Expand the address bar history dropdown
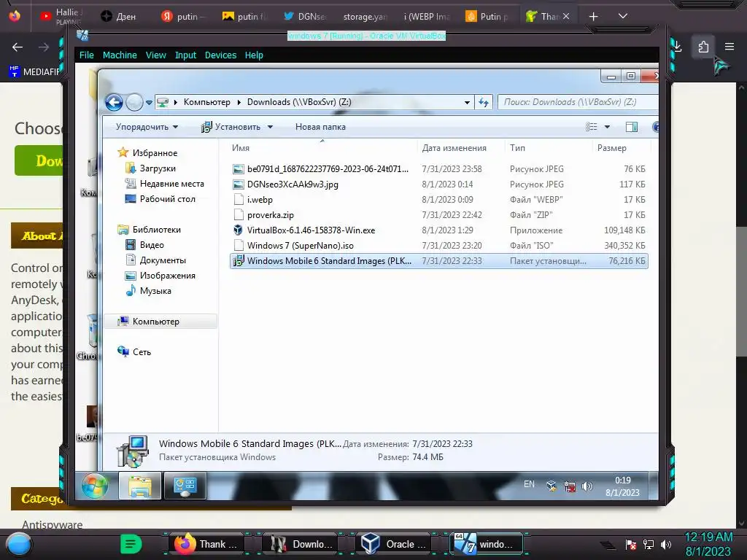The image size is (747, 560). [467, 102]
